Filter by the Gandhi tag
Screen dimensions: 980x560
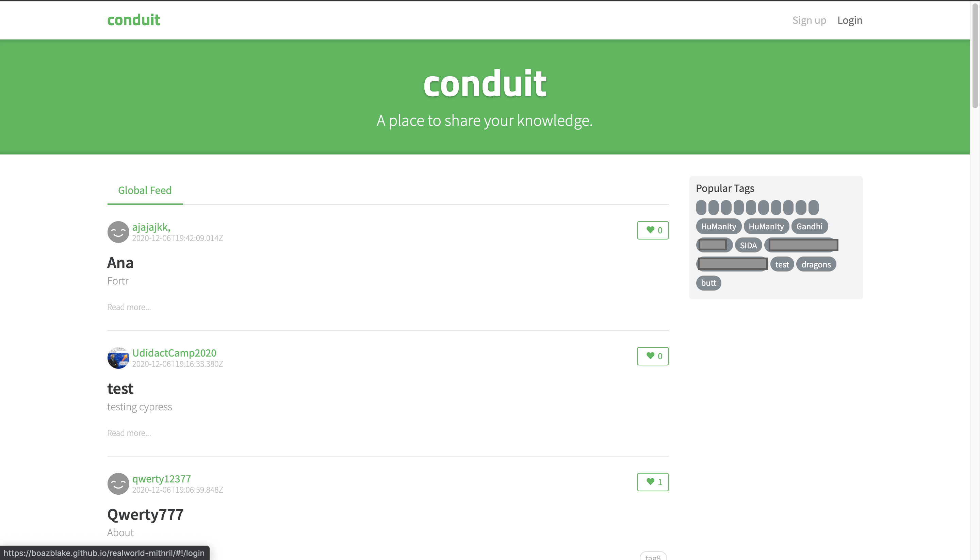pyautogui.click(x=809, y=227)
